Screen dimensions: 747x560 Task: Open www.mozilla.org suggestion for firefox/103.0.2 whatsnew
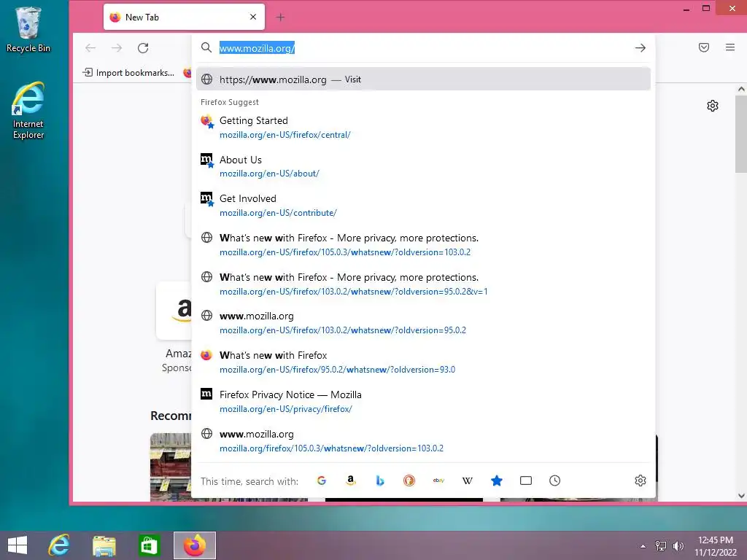coord(423,323)
